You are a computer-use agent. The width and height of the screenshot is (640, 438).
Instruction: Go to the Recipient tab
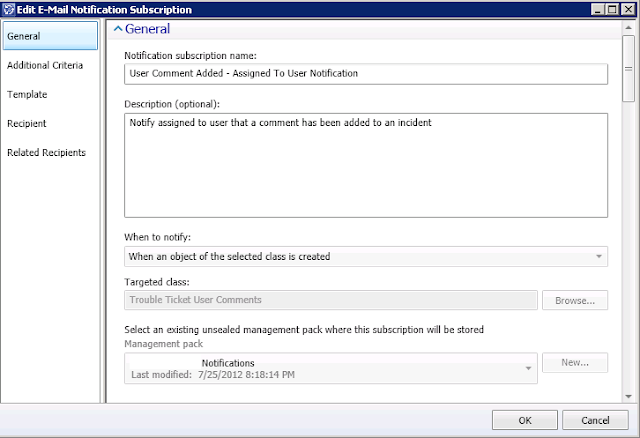point(50,123)
